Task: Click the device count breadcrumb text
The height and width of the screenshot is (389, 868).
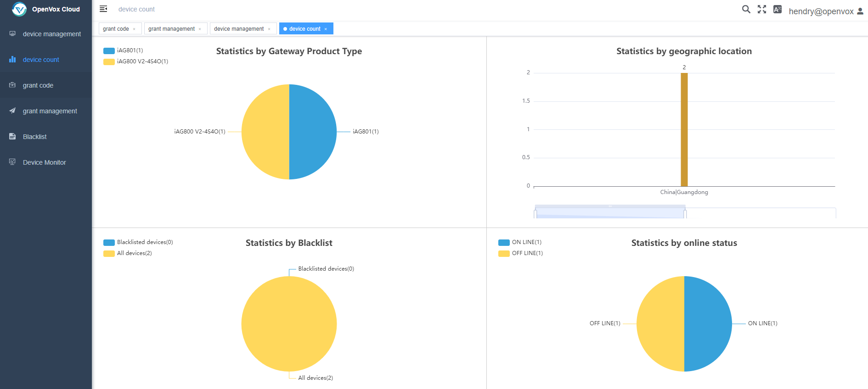Action: coord(136,9)
